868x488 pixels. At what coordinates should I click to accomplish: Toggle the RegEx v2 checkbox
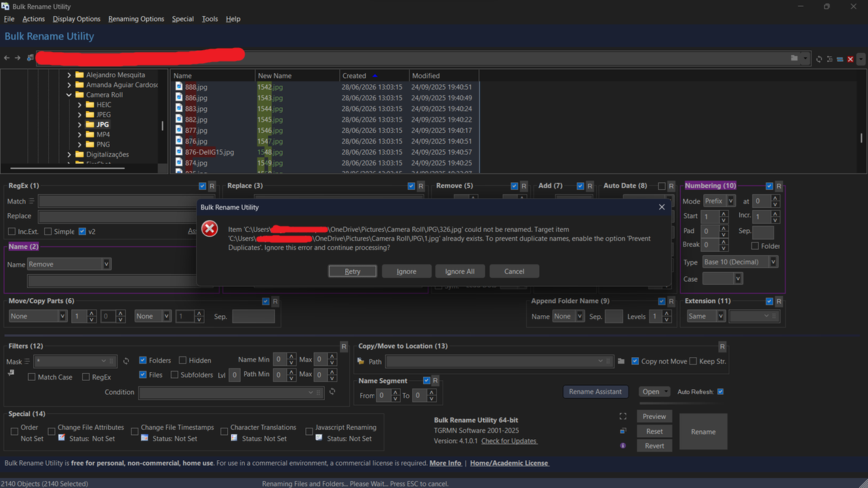click(x=82, y=231)
